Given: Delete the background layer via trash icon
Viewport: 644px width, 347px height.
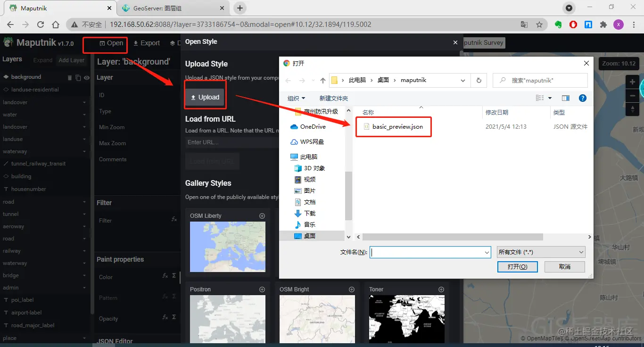Looking at the screenshot, I should [x=70, y=77].
